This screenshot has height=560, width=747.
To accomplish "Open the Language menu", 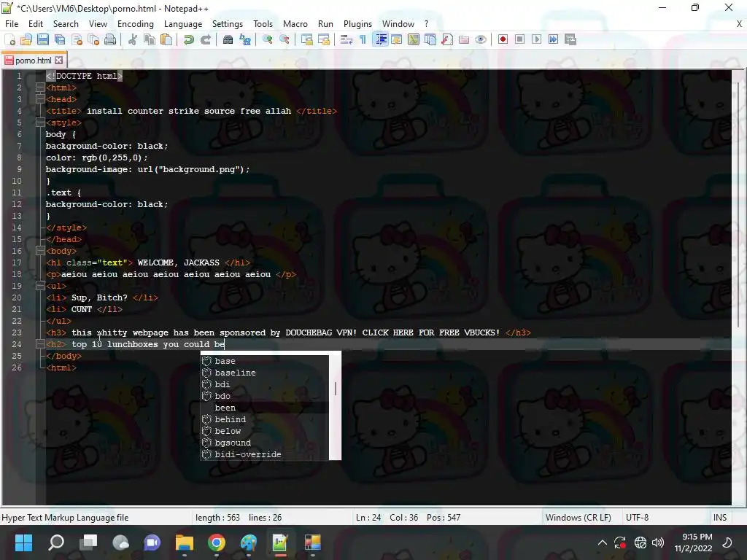I will tap(183, 24).
